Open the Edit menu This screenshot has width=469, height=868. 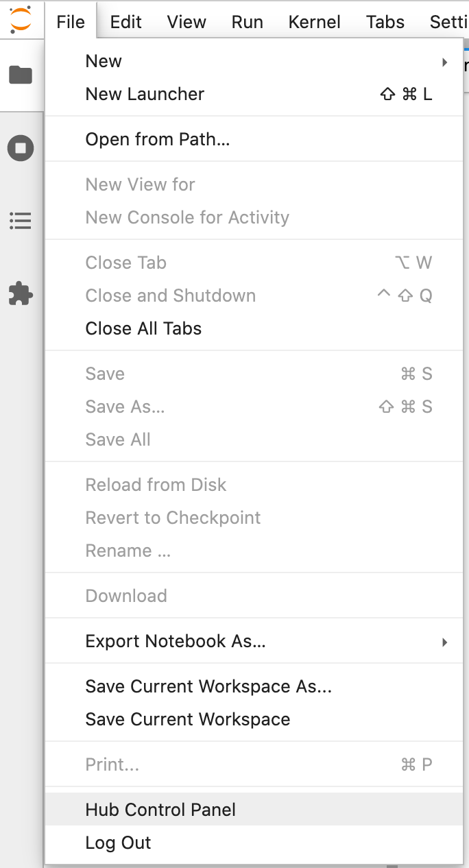click(x=125, y=21)
